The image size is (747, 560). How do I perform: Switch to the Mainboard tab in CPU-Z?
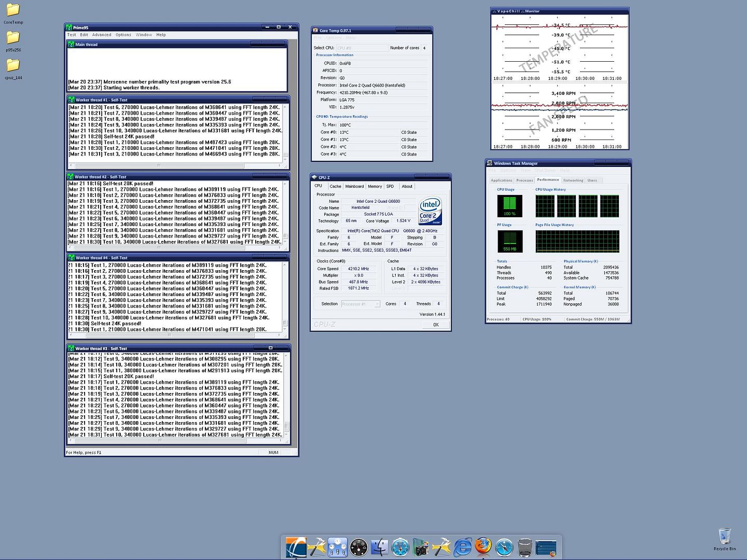[x=354, y=186]
